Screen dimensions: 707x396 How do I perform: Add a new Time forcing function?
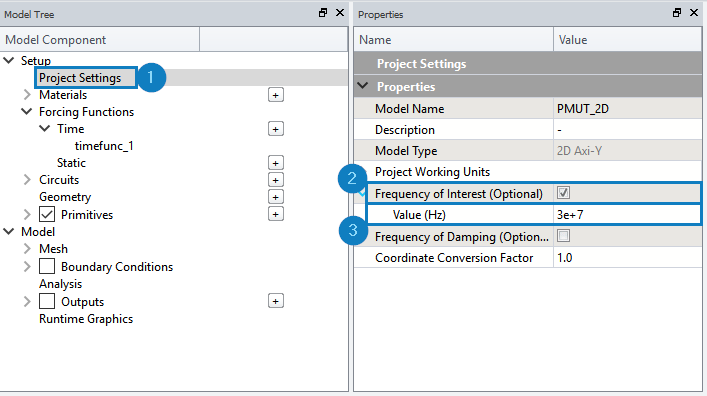click(275, 129)
